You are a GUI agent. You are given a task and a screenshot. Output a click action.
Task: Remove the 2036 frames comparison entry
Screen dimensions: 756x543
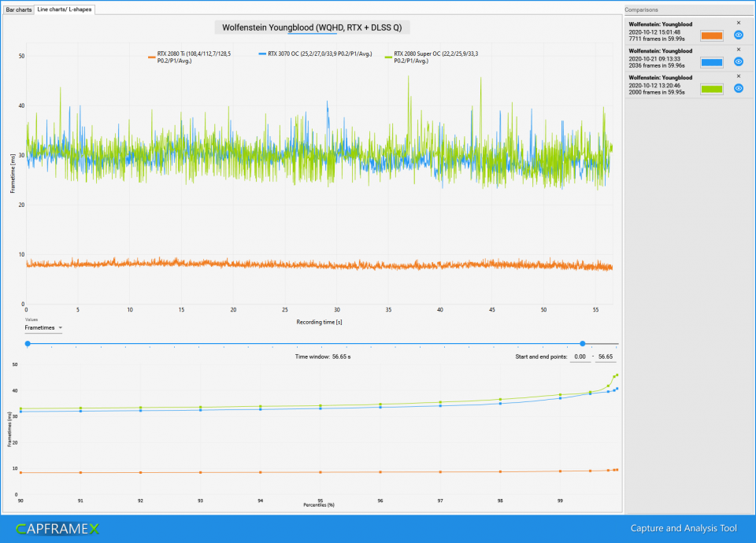[x=738, y=49]
